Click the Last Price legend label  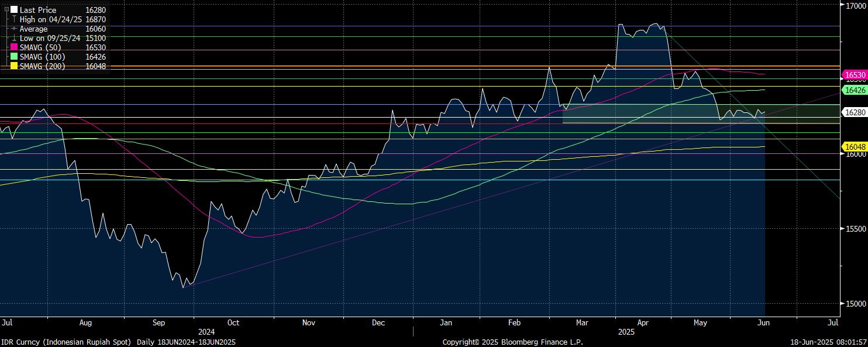coord(38,10)
